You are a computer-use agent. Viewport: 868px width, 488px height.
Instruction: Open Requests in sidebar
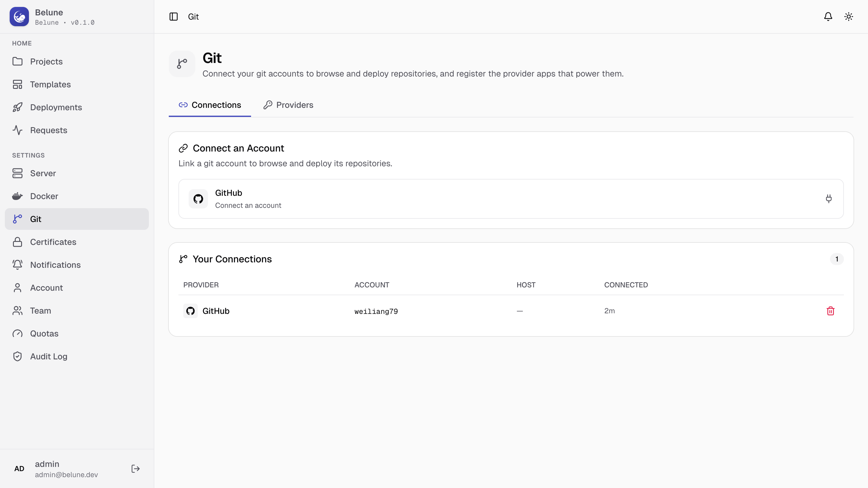tap(77, 130)
